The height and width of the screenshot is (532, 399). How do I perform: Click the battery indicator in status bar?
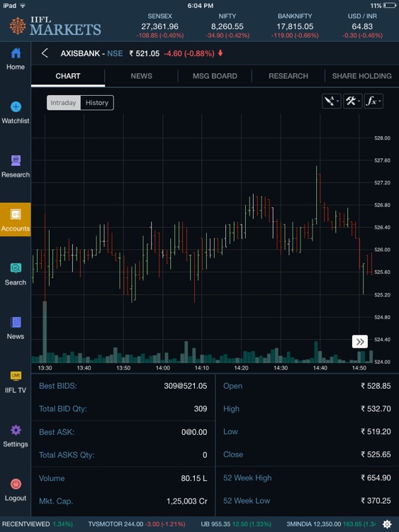click(x=389, y=6)
